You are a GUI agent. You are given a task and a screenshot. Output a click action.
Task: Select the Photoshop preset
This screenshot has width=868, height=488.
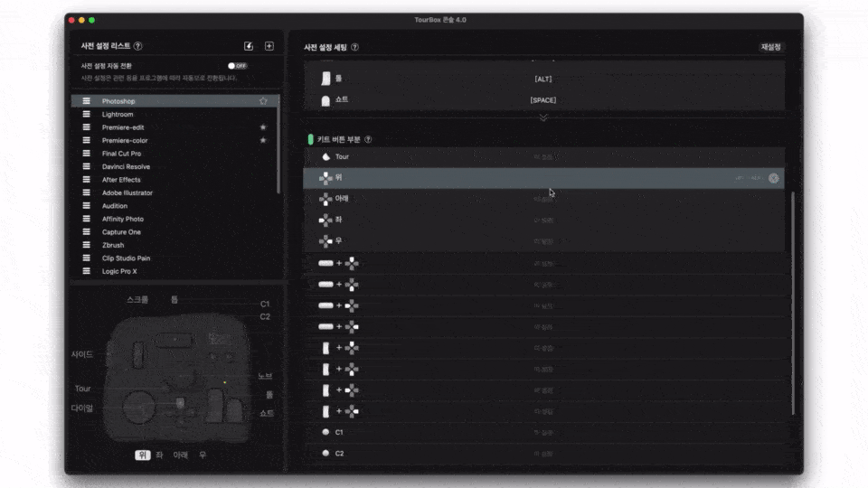[x=175, y=101]
